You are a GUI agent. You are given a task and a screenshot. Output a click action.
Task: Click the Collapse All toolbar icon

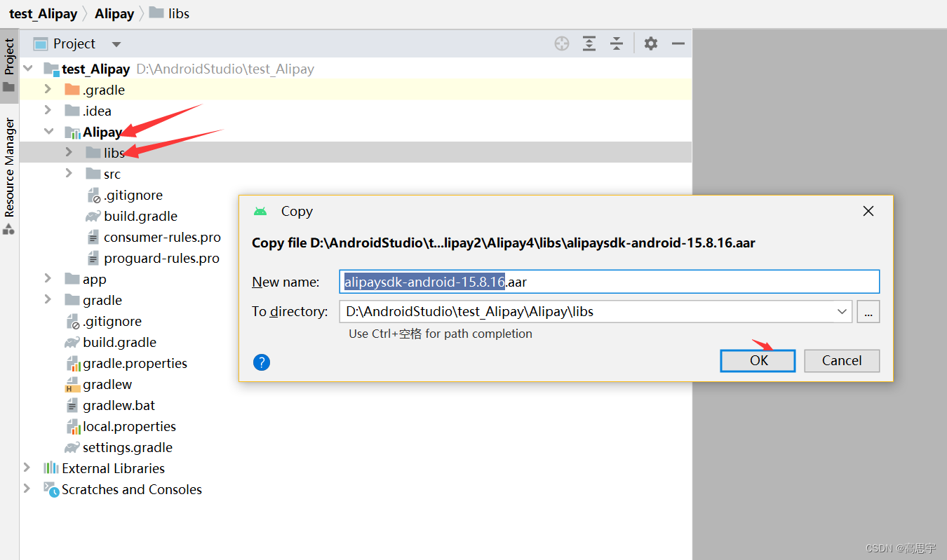coord(617,43)
